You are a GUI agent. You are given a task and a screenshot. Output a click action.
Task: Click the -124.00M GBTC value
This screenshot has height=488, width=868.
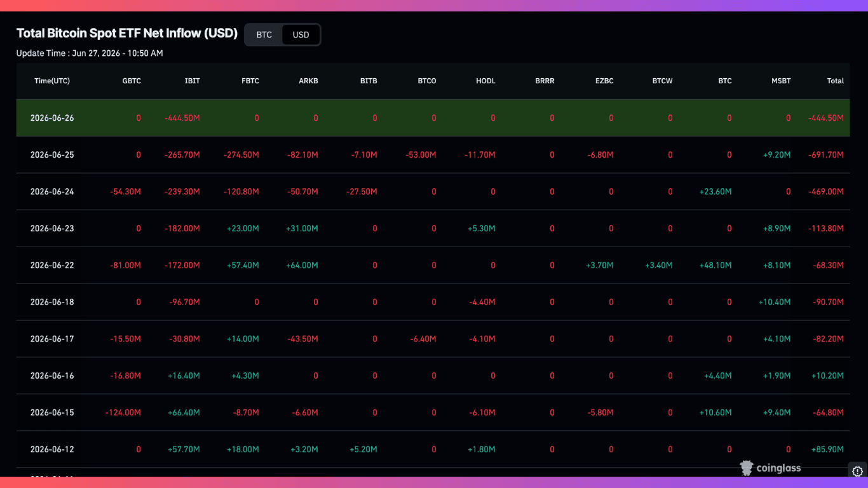pos(123,412)
